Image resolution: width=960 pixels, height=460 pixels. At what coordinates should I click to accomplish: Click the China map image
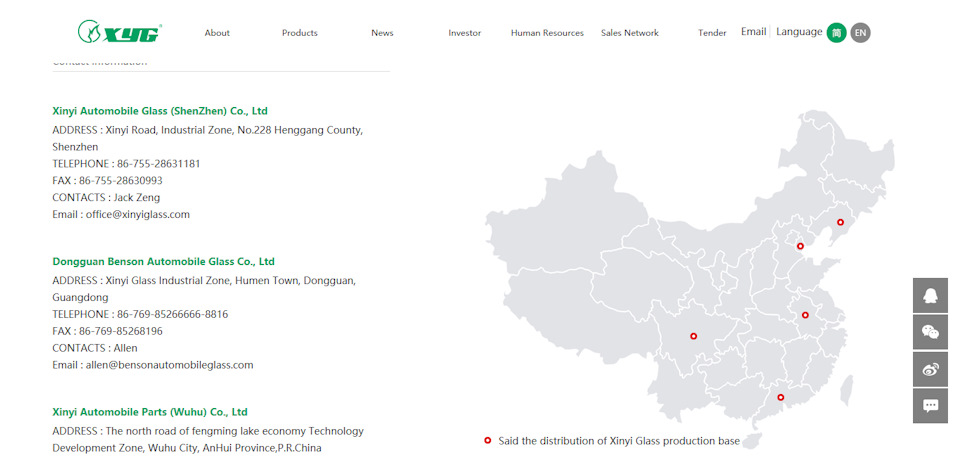click(690, 279)
